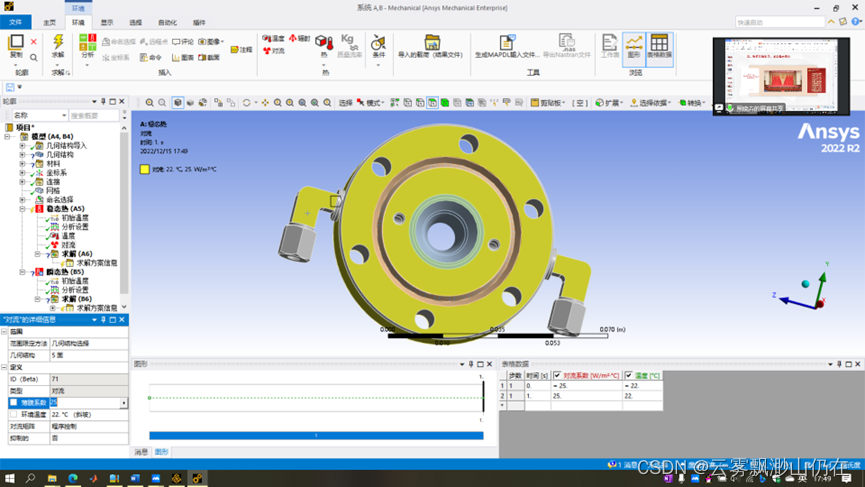Select 分析设置 under 稳态热 (A5)
This screenshot has width=865, height=487.
click(x=75, y=227)
